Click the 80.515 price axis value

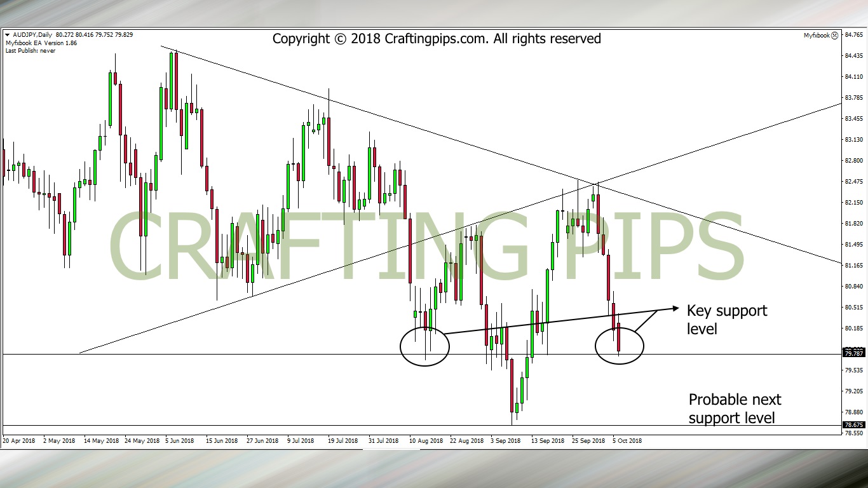[x=853, y=308]
